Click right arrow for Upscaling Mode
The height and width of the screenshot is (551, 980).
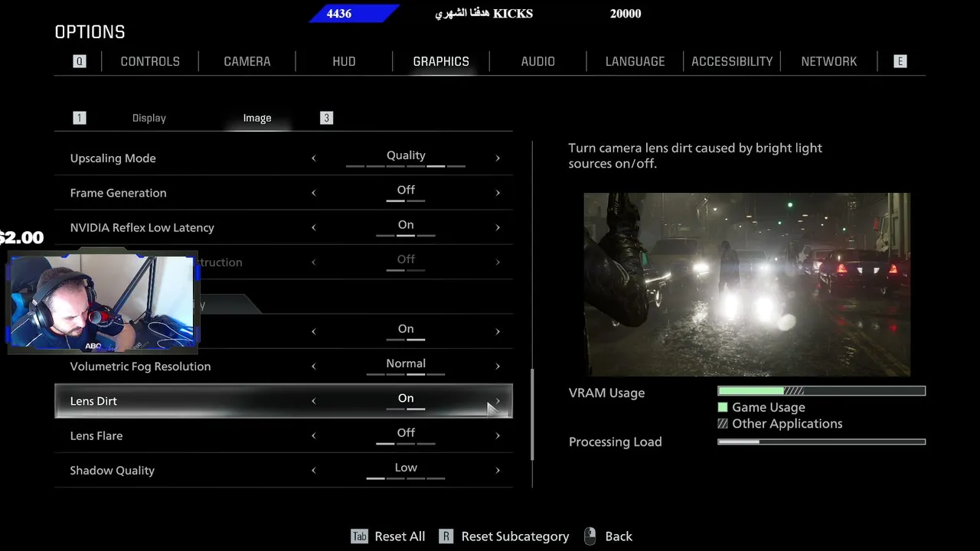point(498,158)
